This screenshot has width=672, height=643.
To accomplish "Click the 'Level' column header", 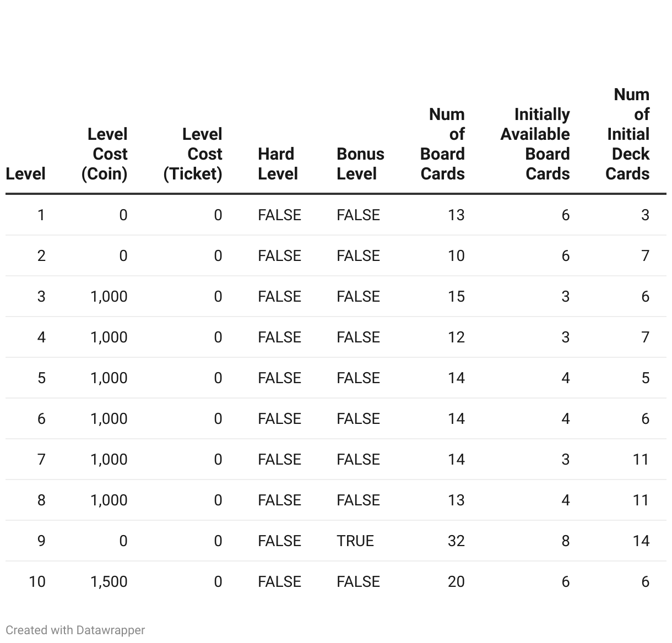I will tap(25, 173).
